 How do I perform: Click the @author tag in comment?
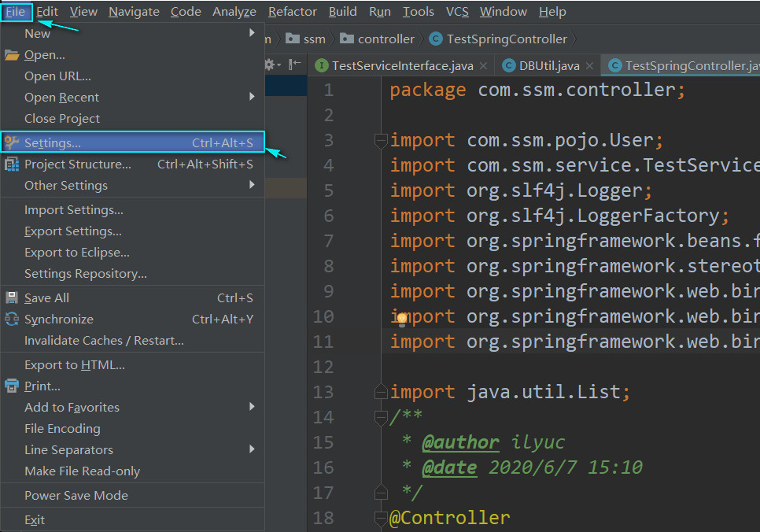460,442
